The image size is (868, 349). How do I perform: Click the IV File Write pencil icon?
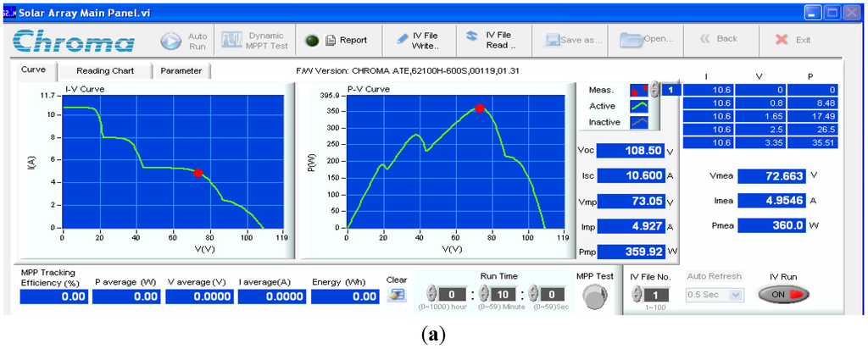pyautogui.click(x=402, y=40)
